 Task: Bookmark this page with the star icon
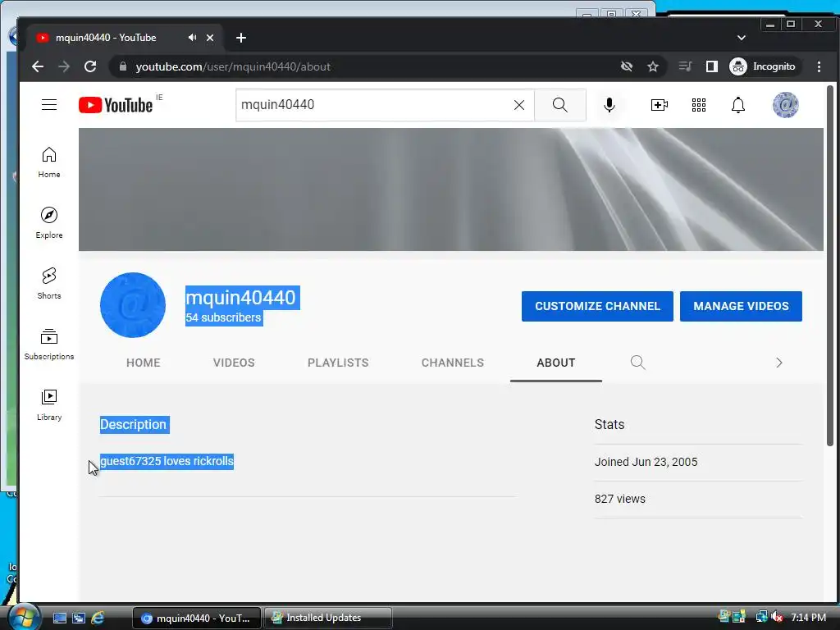click(x=652, y=66)
